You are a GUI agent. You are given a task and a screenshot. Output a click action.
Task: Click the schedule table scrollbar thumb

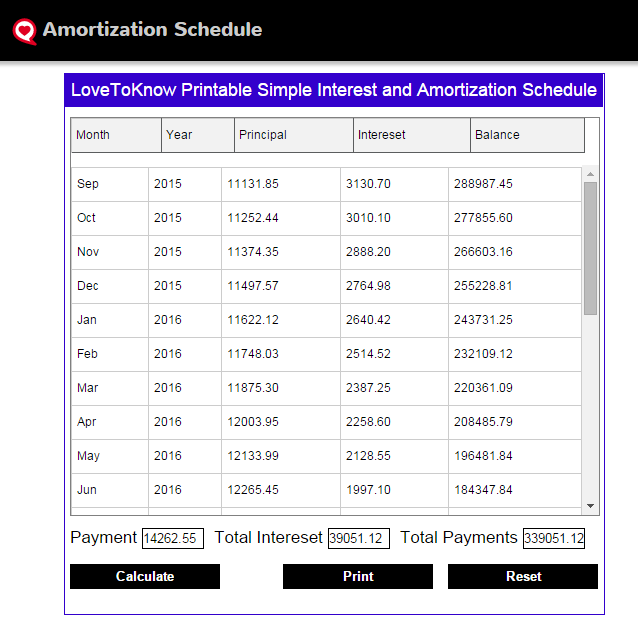point(590,248)
